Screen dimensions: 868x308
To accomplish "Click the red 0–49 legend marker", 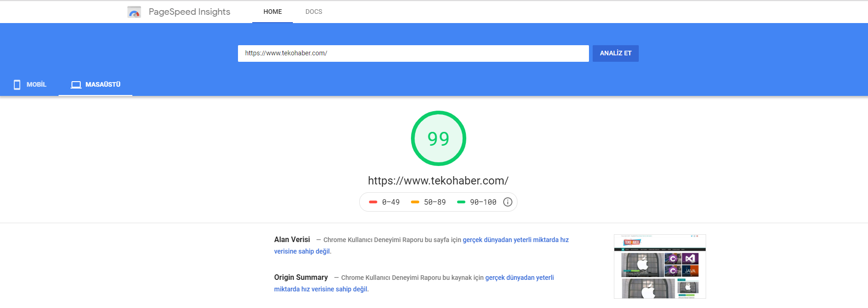I will [x=373, y=202].
